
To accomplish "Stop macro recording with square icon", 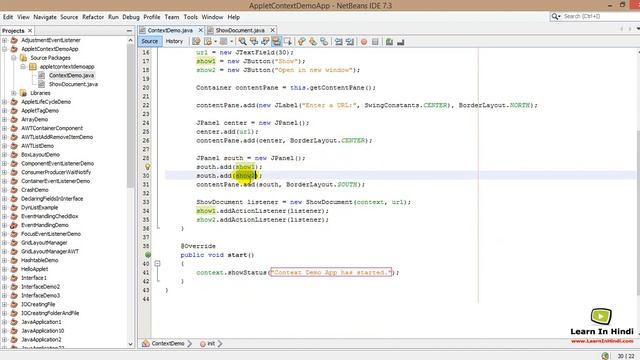I will tap(375, 42).
